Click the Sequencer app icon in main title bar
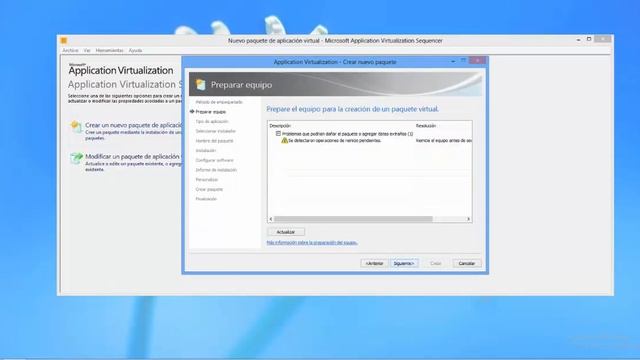This screenshot has width=640, height=360. [x=64, y=40]
